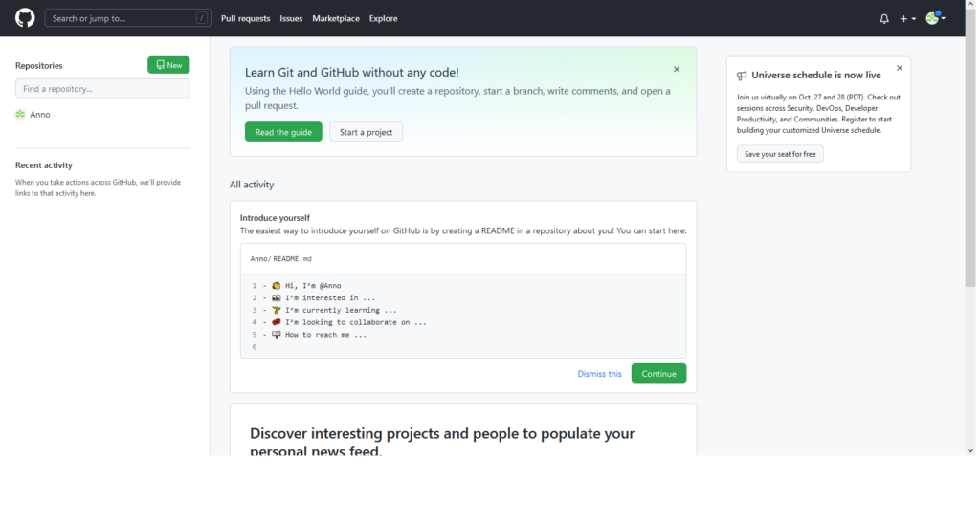Screen dimensions: 980x526
Task: Create a repository with New button
Action: click(168, 65)
